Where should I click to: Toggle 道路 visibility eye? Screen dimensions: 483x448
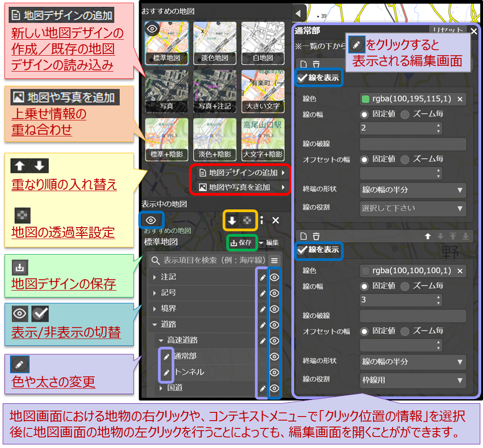pyautogui.click(x=274, y=325)
